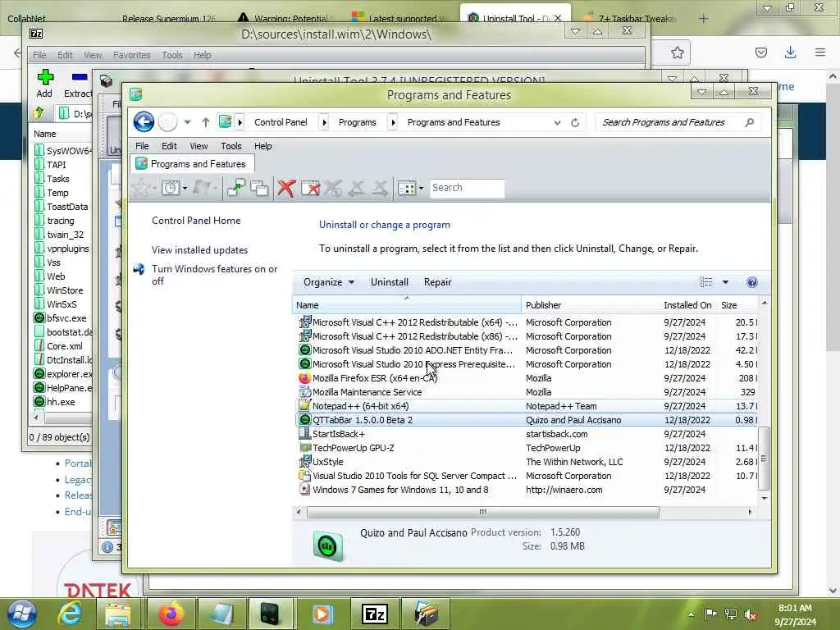
Task: Open Turn Windows features on or off
Action: (215, 275)
